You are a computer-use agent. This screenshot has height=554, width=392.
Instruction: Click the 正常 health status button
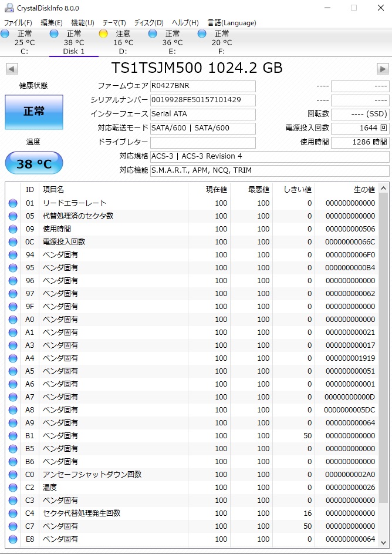[34, 112]
